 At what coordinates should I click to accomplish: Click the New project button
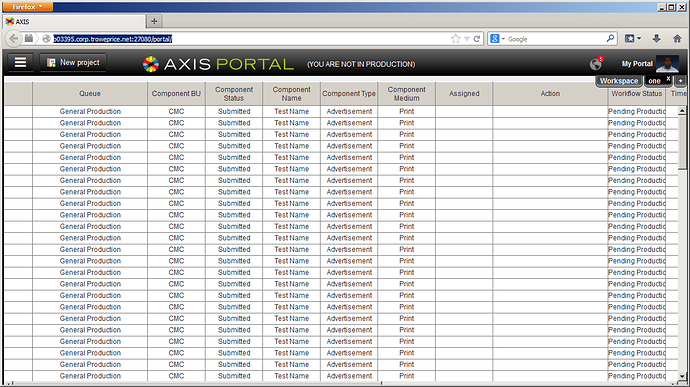pyautogui.click(x=73, y=63)
